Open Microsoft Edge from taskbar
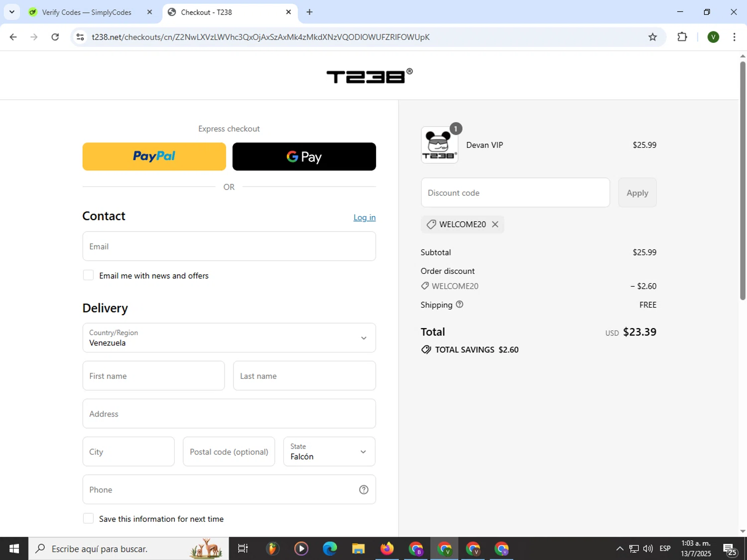Viewport: 747px width, 560px height. [x=329, y=549]
